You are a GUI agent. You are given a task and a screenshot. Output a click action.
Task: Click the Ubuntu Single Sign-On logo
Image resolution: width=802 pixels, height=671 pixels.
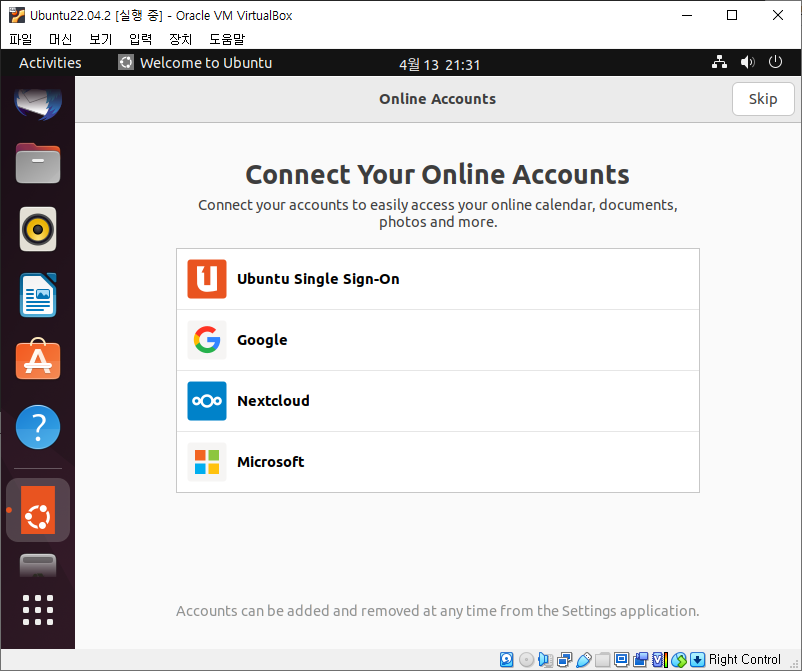[x=207, y=279]
